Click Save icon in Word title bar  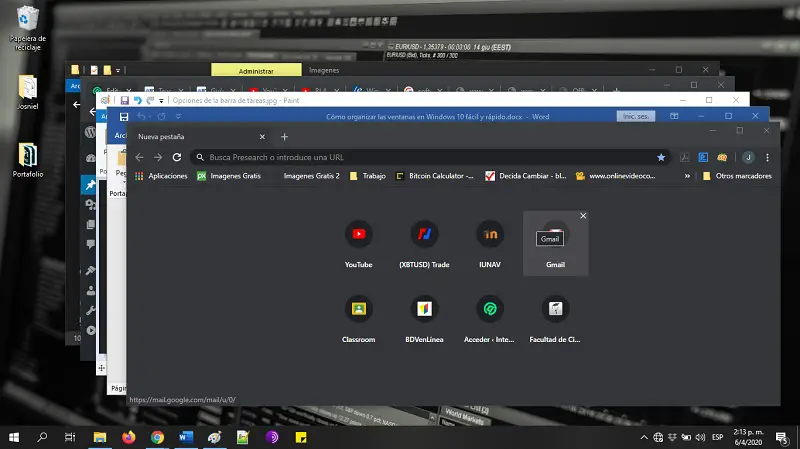coord(124,117)
